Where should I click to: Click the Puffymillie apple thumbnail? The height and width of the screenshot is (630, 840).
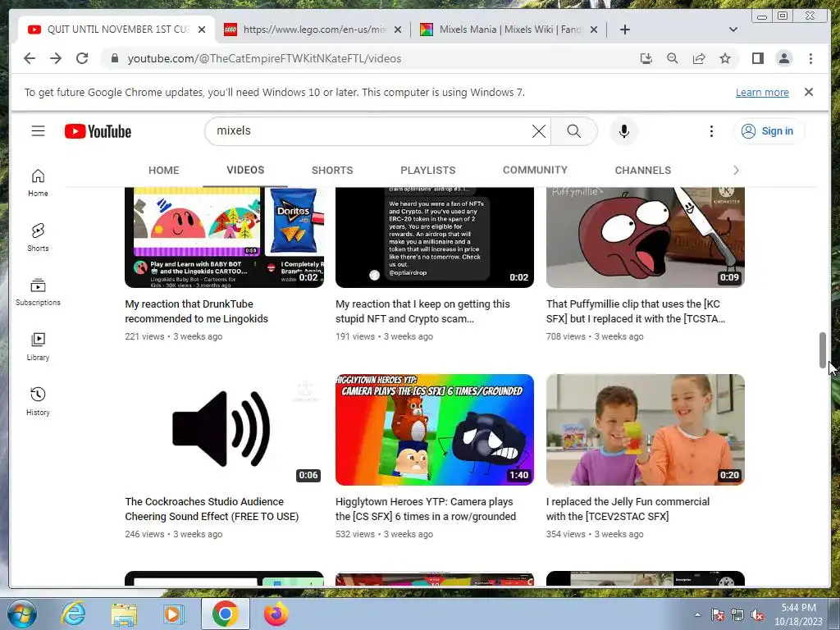click(x=645, y=237)
